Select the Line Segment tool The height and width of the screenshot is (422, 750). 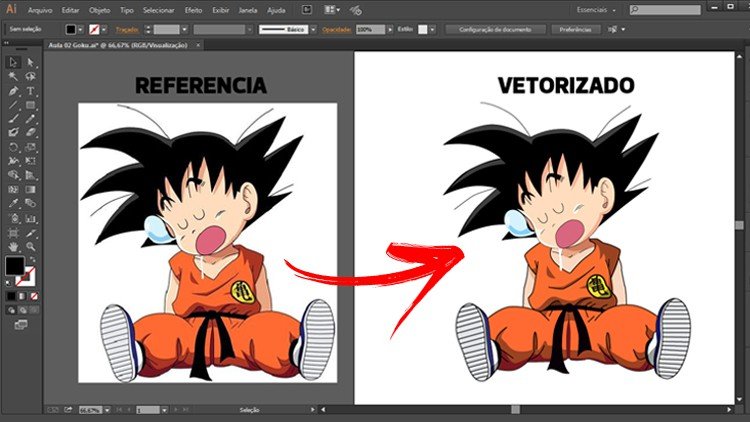pyautogui.click(x=13, y=105)
